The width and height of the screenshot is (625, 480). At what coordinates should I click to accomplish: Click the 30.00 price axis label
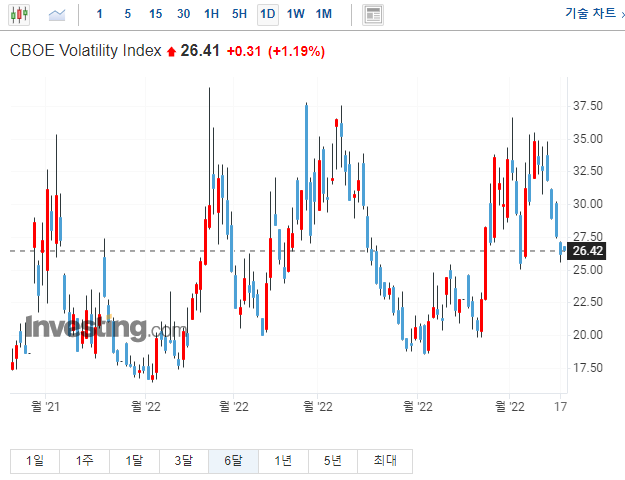tap(588, 204)
